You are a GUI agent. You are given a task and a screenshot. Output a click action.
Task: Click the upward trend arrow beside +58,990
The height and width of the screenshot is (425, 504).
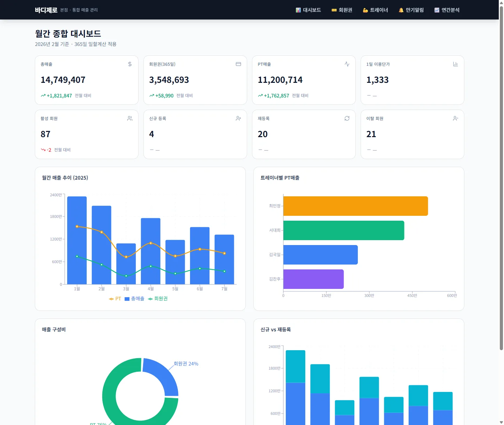pyautogui.click(x=152, y=96)
